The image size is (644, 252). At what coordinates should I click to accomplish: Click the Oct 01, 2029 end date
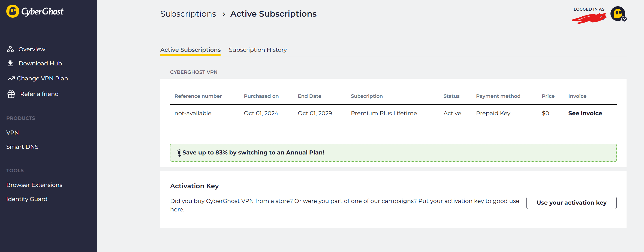pyautogui.click(x=315, y=113)
